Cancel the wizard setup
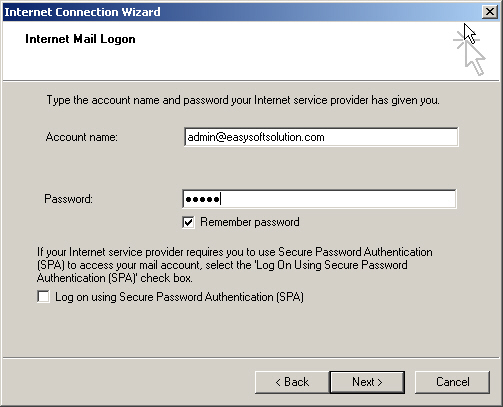The image size is (503, 407). 452,382
